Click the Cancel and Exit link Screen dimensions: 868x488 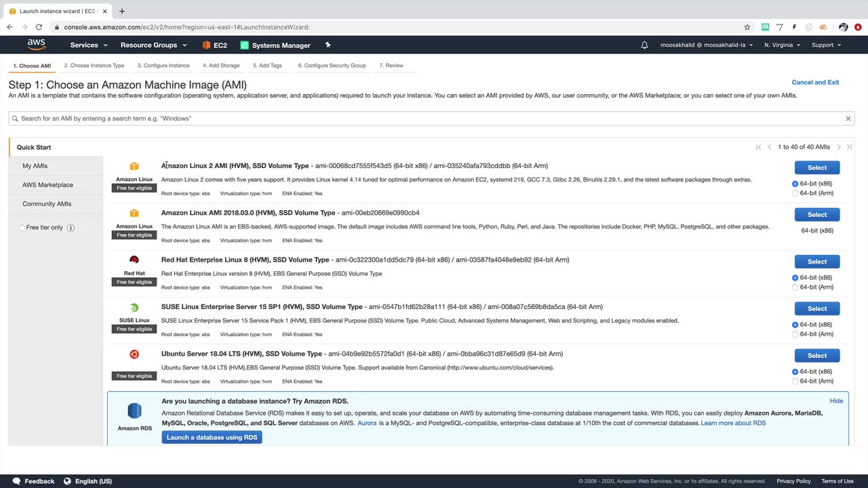coord(815,82)
